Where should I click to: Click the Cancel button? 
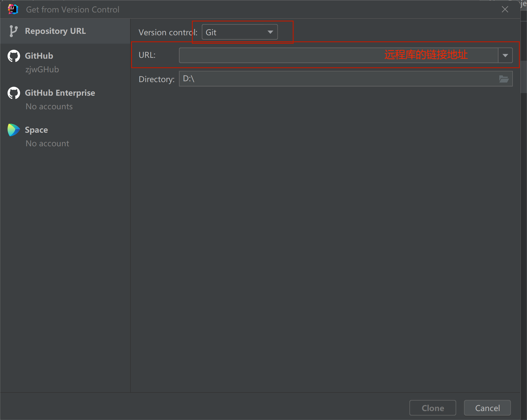487,408
